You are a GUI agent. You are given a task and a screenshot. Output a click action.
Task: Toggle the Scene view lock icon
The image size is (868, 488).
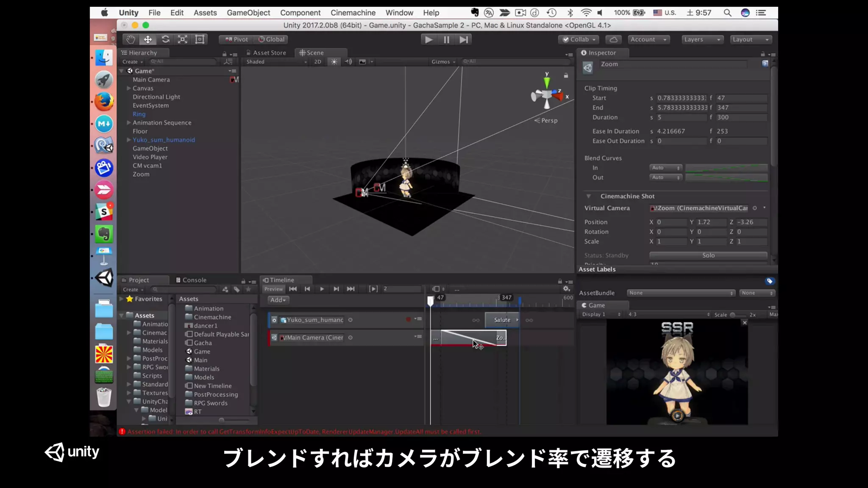click(x=566, y=75)
